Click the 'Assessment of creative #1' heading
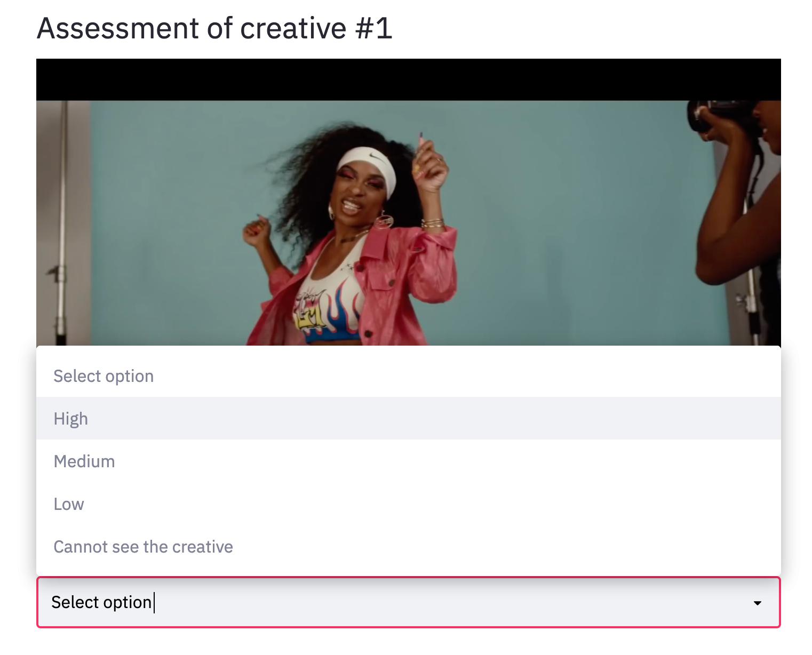The height and width of the screenshot is (655, 812). coord(214,28)
